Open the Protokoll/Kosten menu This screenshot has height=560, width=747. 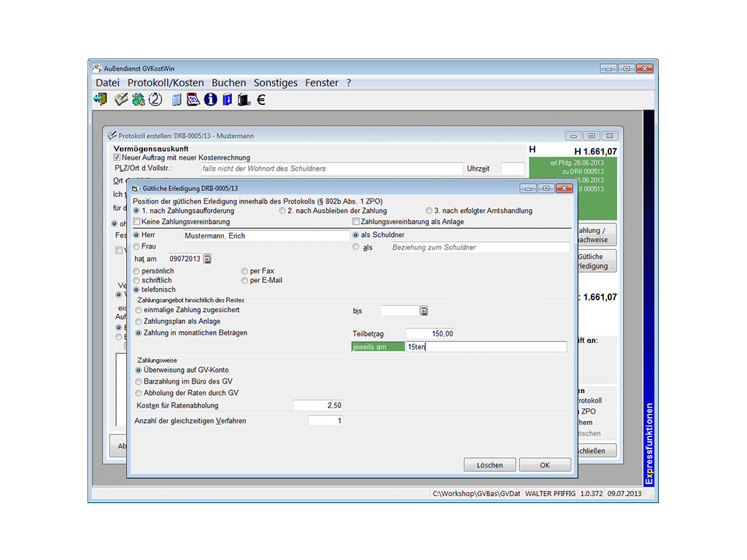pos(166,83)
